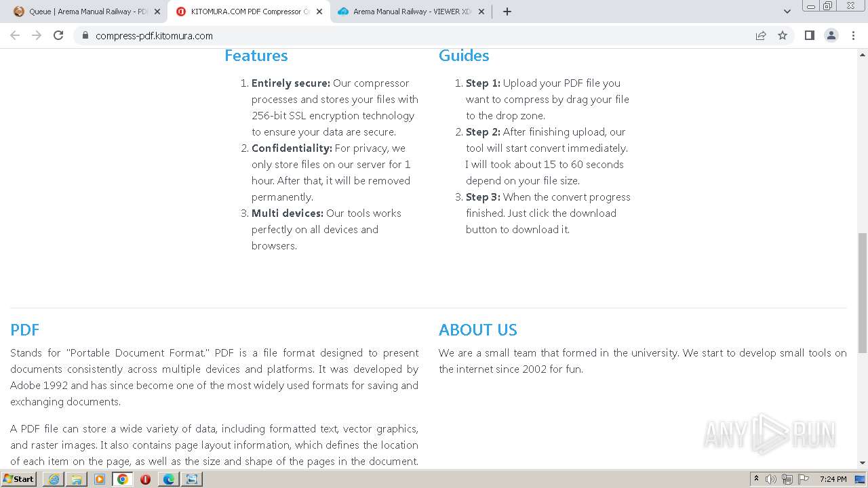Reload the current page
The width and height of the screenshot is (868, 488).
(x=58, y=35)
